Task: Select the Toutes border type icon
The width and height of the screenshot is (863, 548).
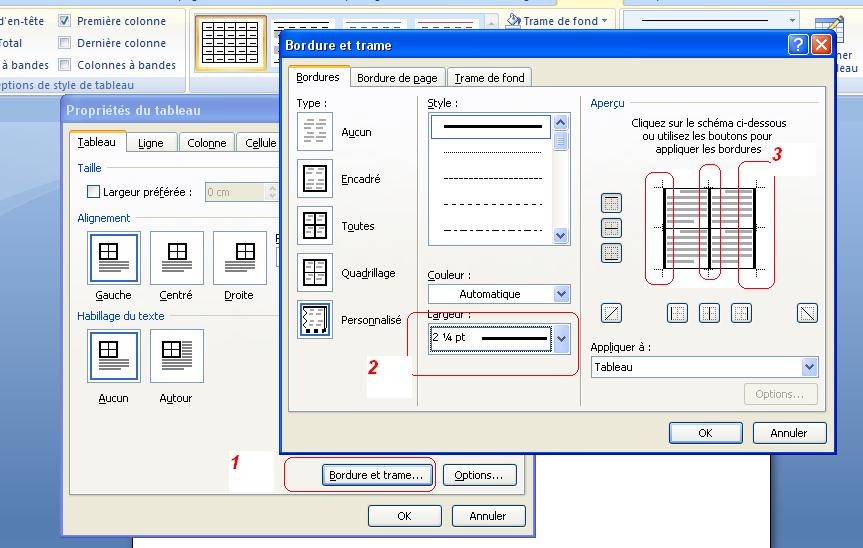Action: pyautogui.click(x=315, y=226)
